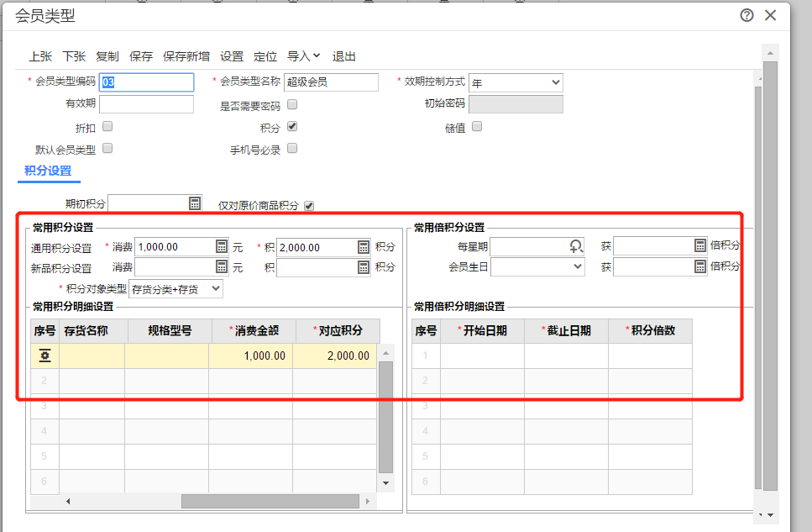Click the 会员类型名称 input field
This screenshot has width=812, height=532.
pos(331,82)
